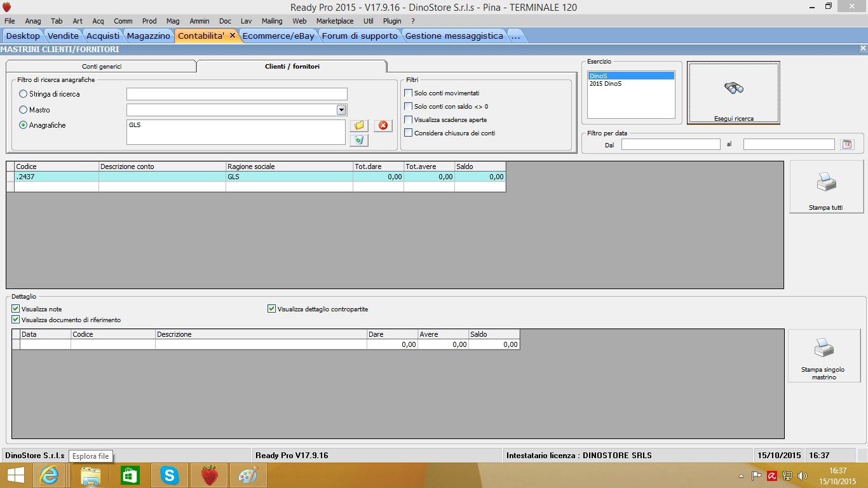
Task: Select the Stringa di ricerca radio button
Action: [24, 94]
